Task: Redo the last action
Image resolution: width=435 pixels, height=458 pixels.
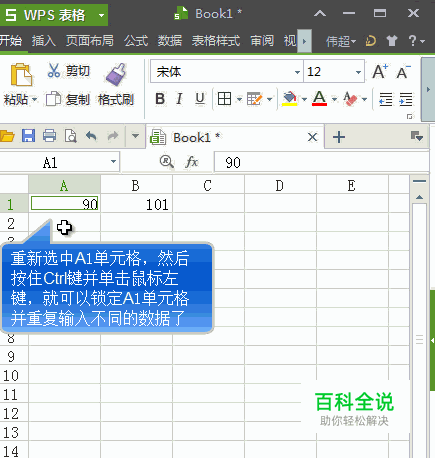Action: tap(113, 136)
